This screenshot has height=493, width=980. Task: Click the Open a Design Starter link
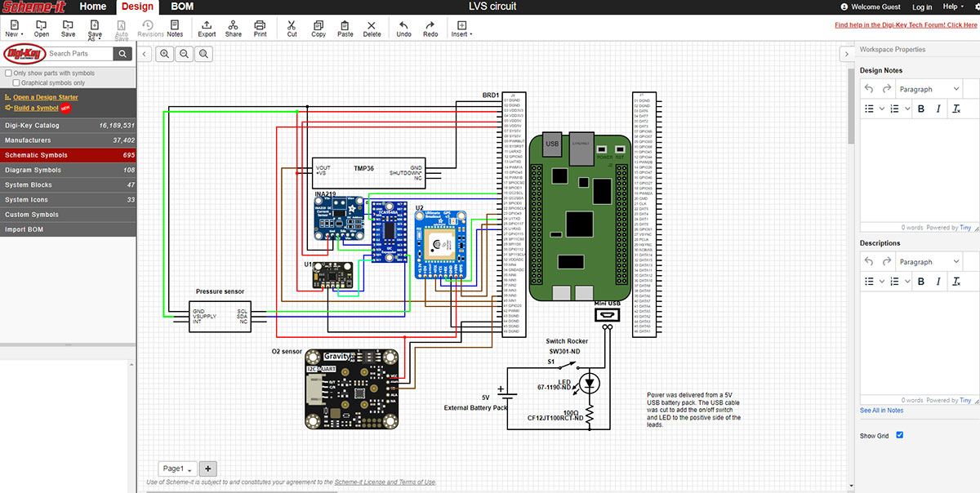[x=46, y=97]
